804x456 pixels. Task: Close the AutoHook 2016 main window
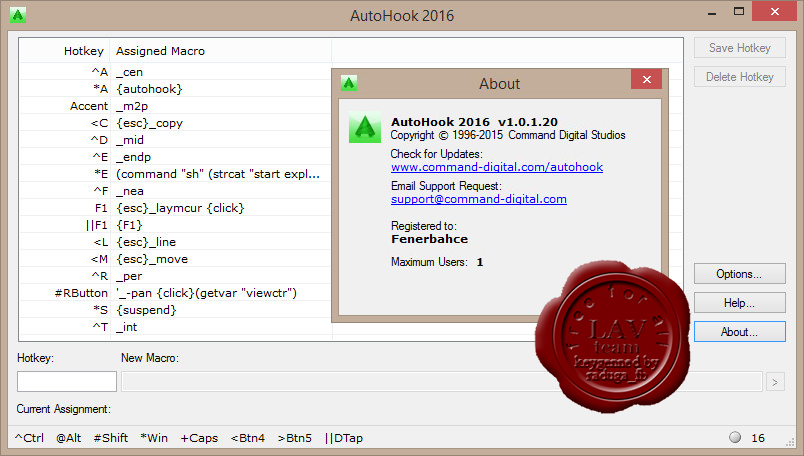774,11
